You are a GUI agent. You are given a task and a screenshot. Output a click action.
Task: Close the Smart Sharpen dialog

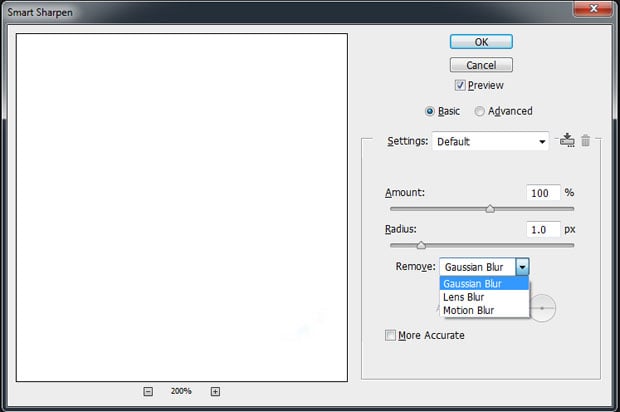coord(593,8)
